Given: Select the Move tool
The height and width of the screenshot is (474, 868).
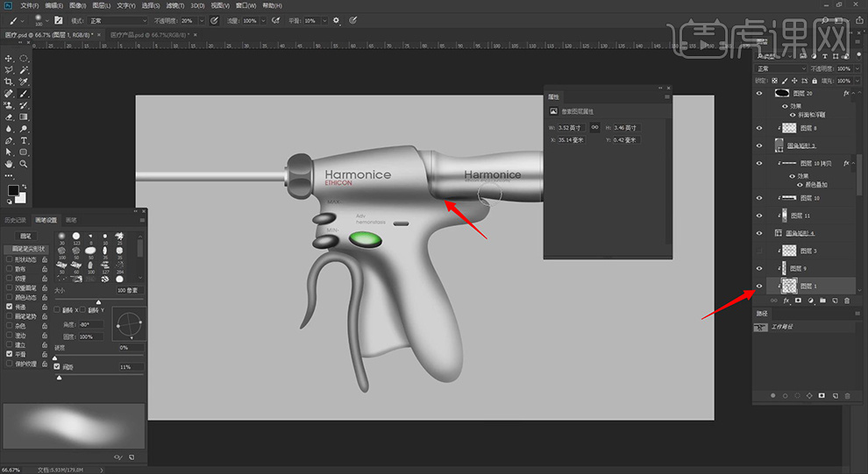Looking at the screenshot, I should point(9,58).
